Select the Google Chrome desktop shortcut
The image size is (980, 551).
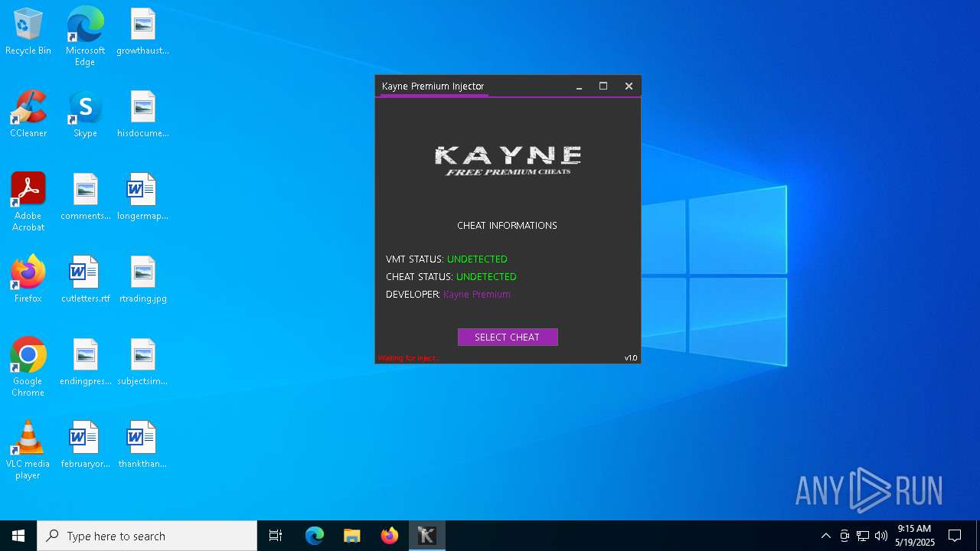coord(28,367)
